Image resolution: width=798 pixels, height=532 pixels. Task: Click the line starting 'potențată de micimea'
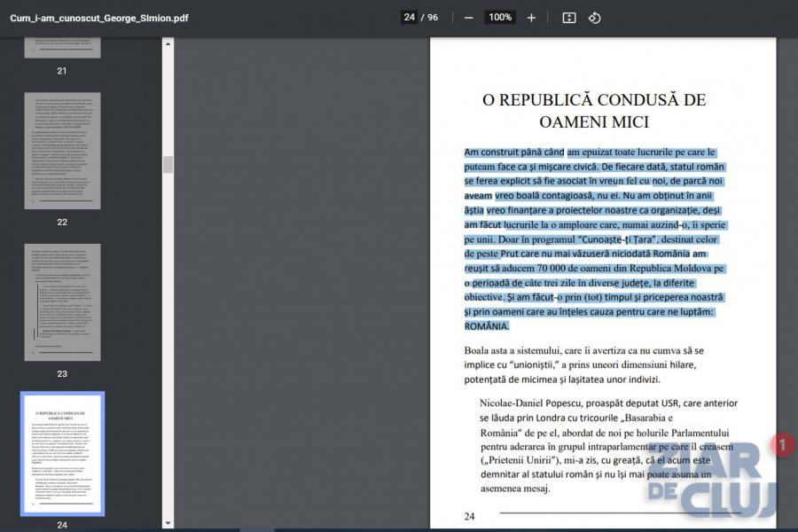tap(562, 379)
